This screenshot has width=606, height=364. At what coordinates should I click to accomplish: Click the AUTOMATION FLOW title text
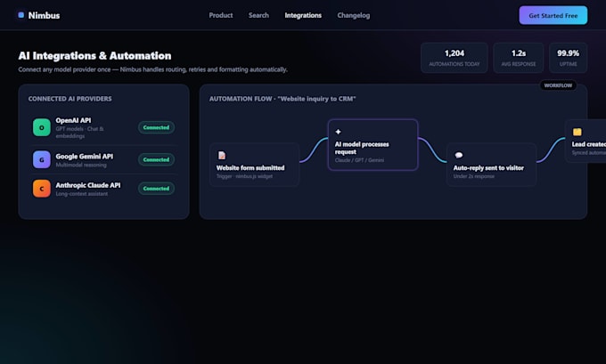click(283, 99)
